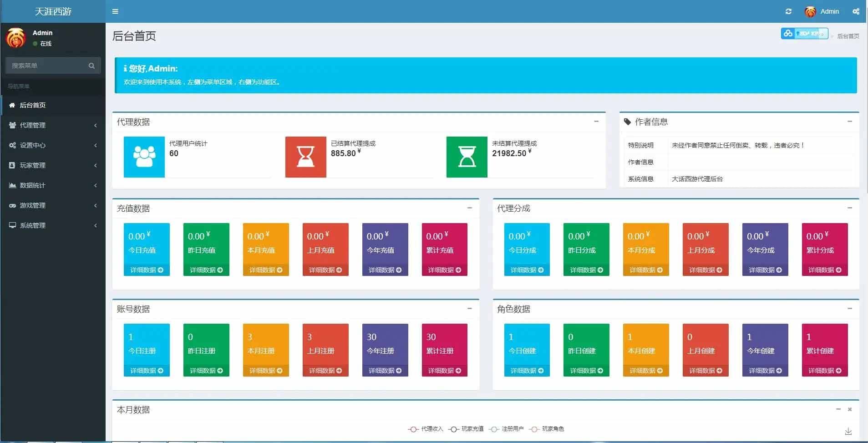
Task: Collapse the 充值数据 panel
Action: 469,208
